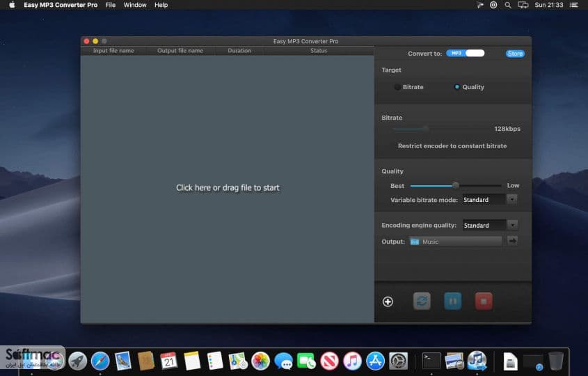Open the Trash in Dock
588x376 pixels.
click(556, 361)
